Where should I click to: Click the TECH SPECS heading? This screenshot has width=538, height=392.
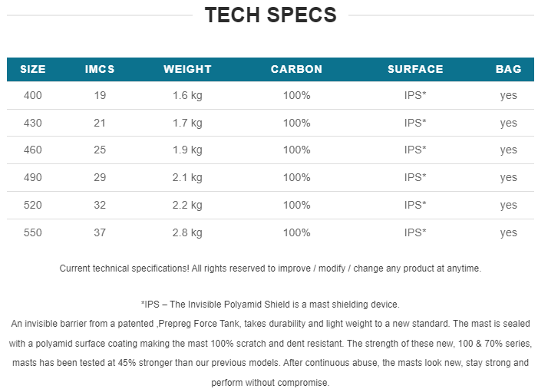[x=271, y=15]
